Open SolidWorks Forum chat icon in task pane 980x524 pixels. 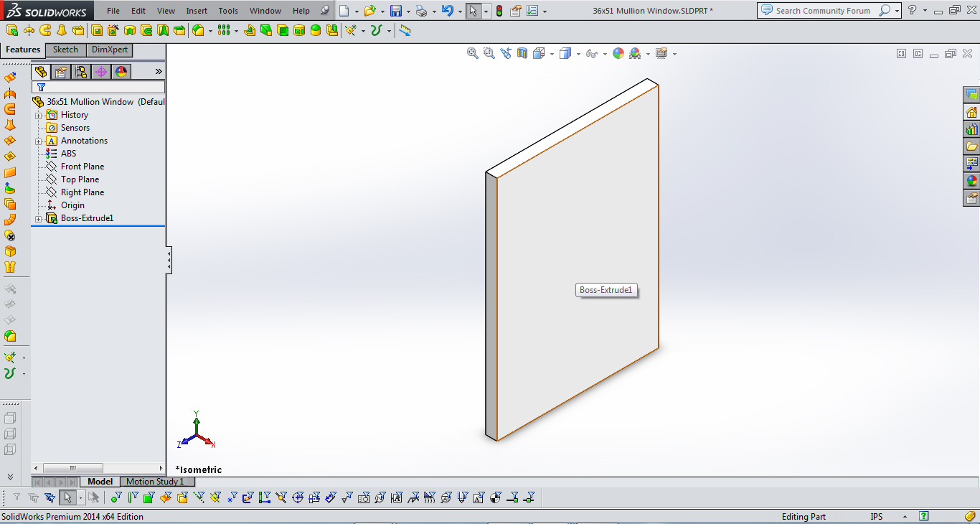pyautogui.click(x=972, y=95)
